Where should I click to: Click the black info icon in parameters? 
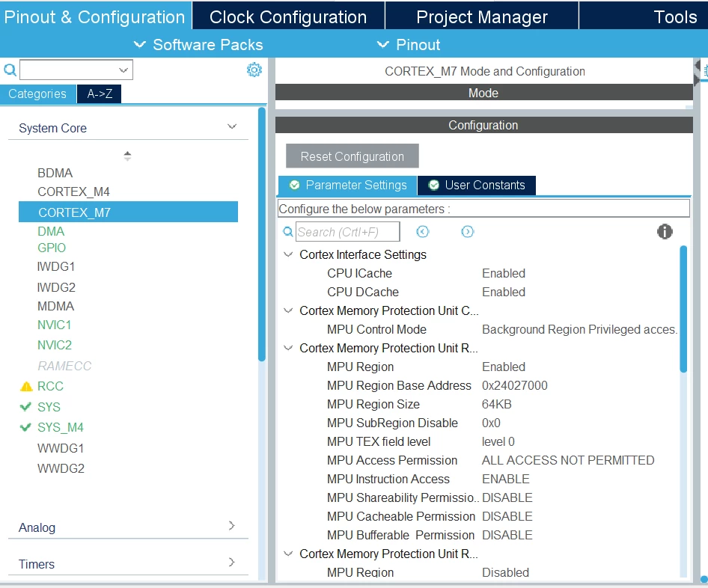[x=665, y=231]
